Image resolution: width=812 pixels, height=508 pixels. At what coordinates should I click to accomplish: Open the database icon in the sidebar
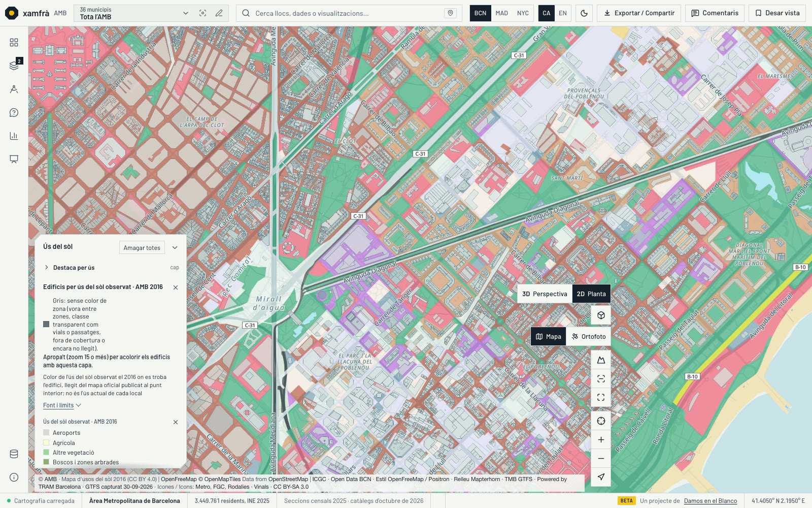[14, 454]
